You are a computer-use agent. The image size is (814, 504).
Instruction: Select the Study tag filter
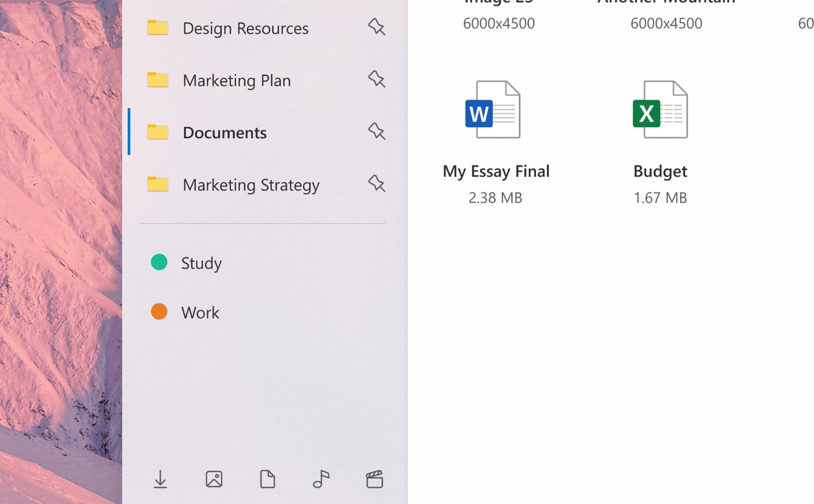point(201,263)
